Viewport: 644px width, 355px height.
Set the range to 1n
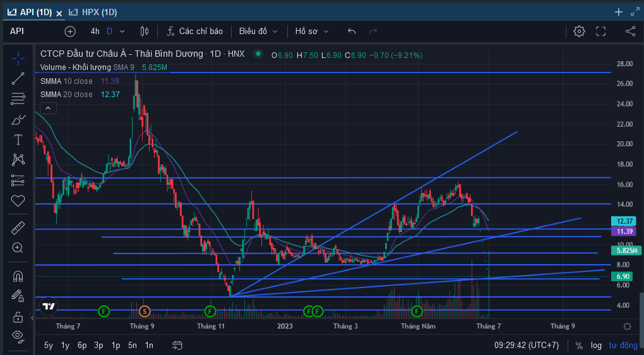[149, 345]
